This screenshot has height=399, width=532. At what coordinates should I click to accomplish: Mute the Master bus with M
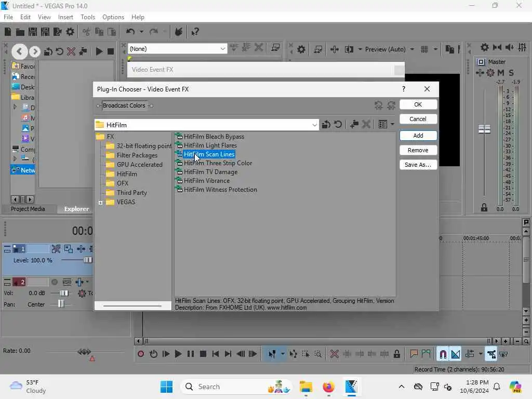click(501, 73)
